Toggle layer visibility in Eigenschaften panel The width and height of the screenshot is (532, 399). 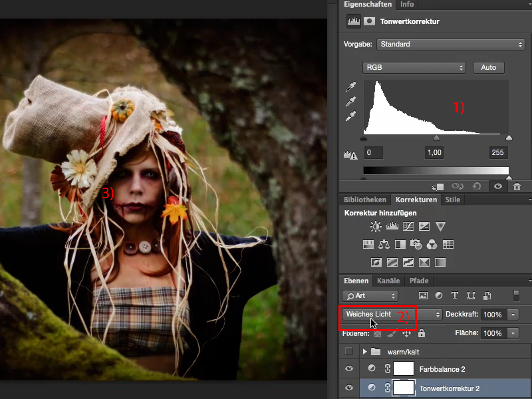[x=497, y=186]
